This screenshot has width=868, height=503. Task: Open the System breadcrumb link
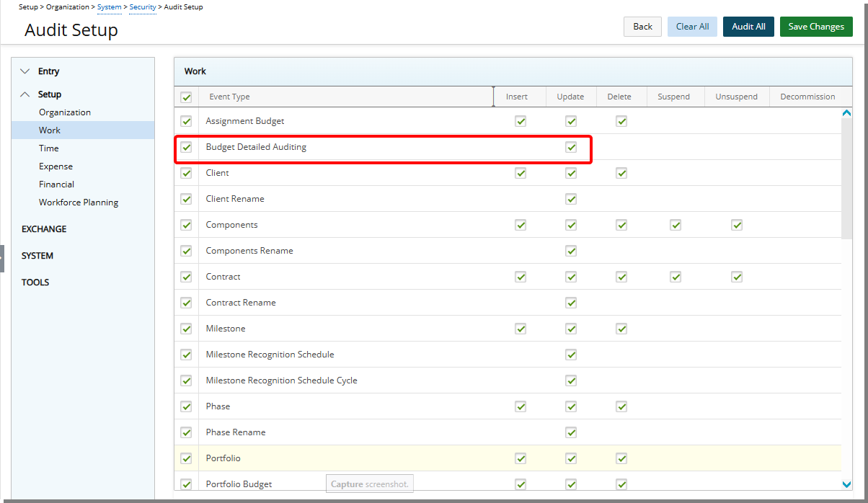[x=109, y=7]
